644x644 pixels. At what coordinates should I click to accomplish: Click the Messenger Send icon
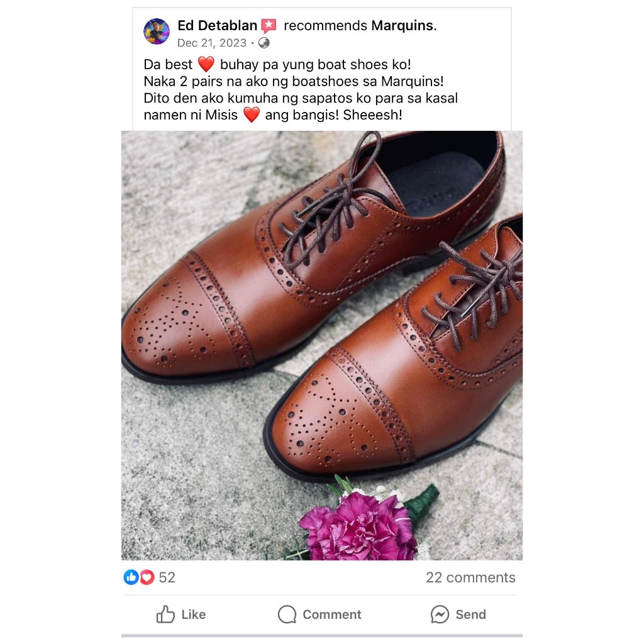440,614
